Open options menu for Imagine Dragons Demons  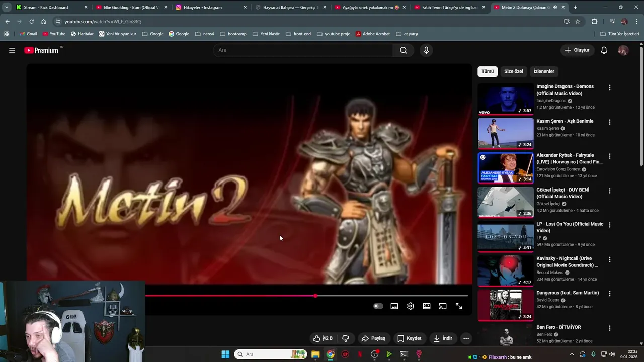610,87
